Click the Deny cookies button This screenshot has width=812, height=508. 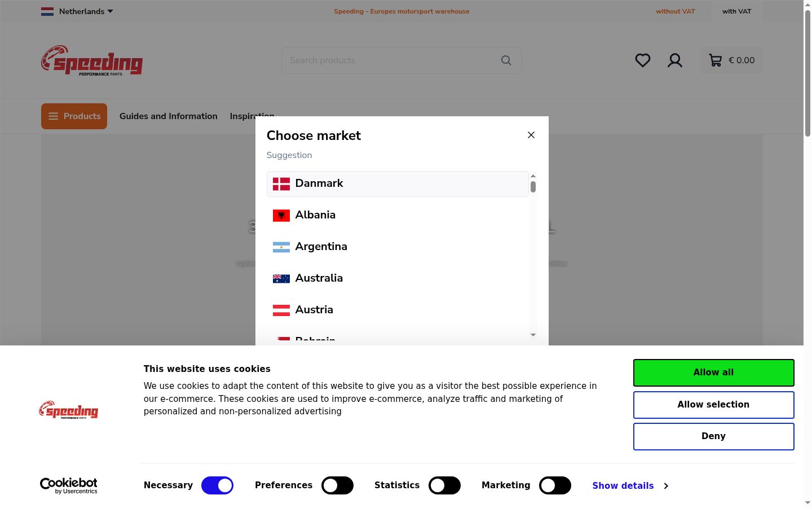coord(714,436)
